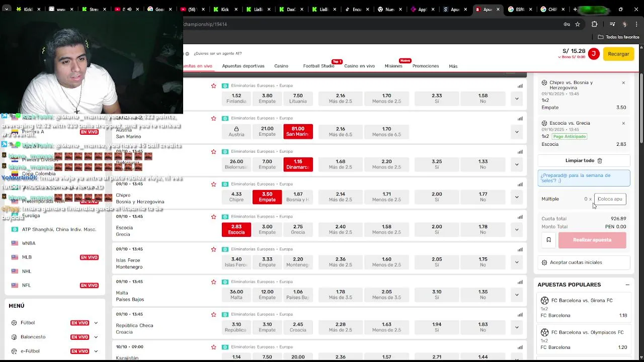
Task: Bookmark this page with browser star icon
Action: point(578,24)
